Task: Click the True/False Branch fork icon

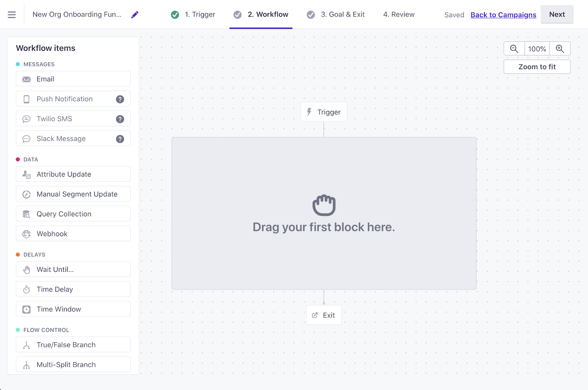Action: [x=26, y=345]
